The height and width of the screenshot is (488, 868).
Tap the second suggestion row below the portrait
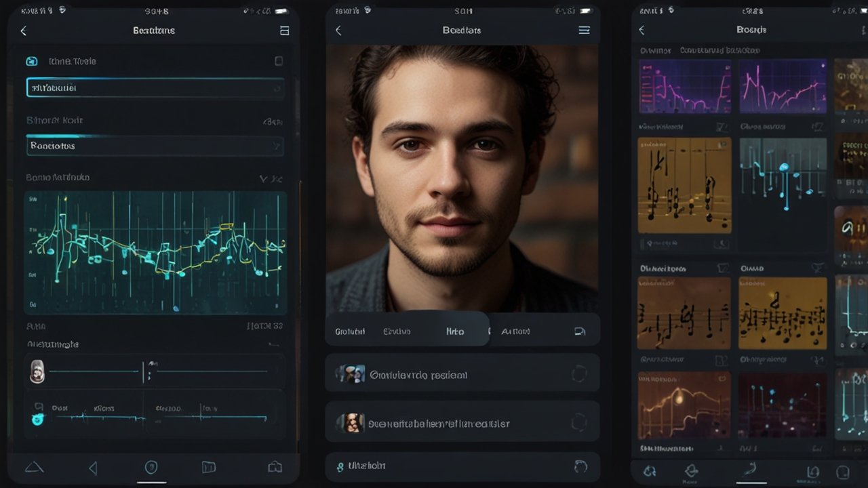click(462, 422)
